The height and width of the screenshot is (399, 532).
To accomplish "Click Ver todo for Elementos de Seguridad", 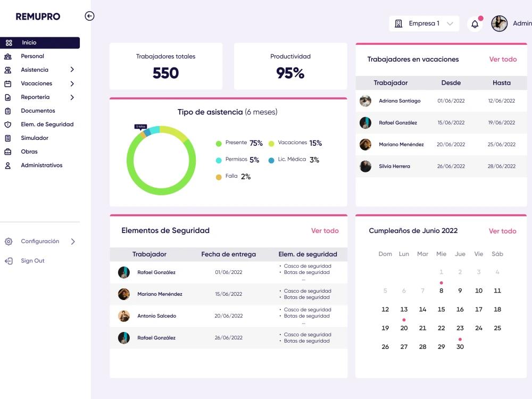I will pyautogui.click(x=325, y=231).
